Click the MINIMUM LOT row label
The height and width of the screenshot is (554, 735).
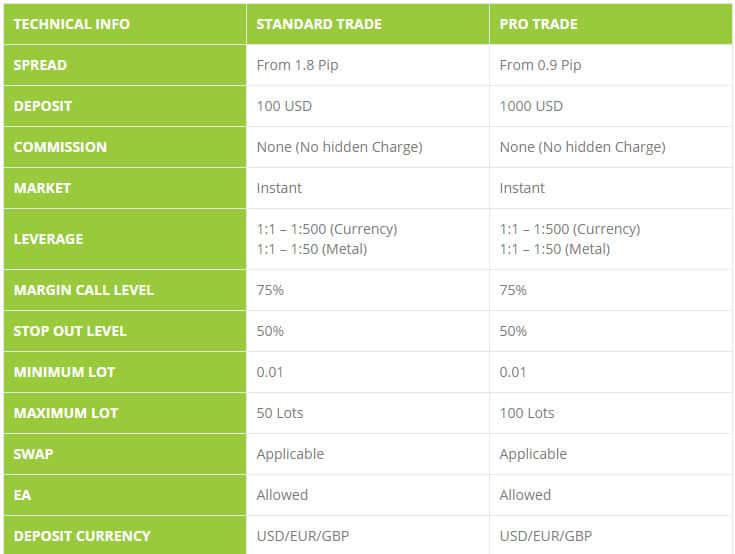coord(64,372)
